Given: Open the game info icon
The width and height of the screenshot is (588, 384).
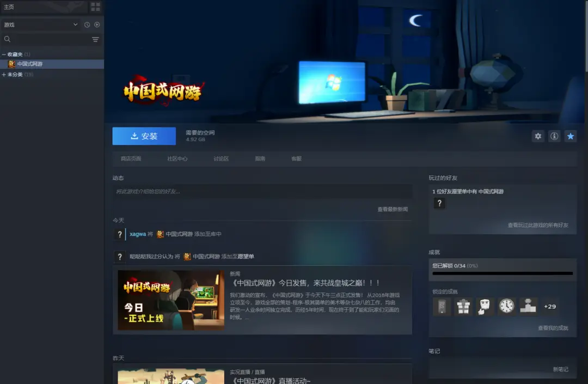Looking at the screenshot, I should 554,136.
